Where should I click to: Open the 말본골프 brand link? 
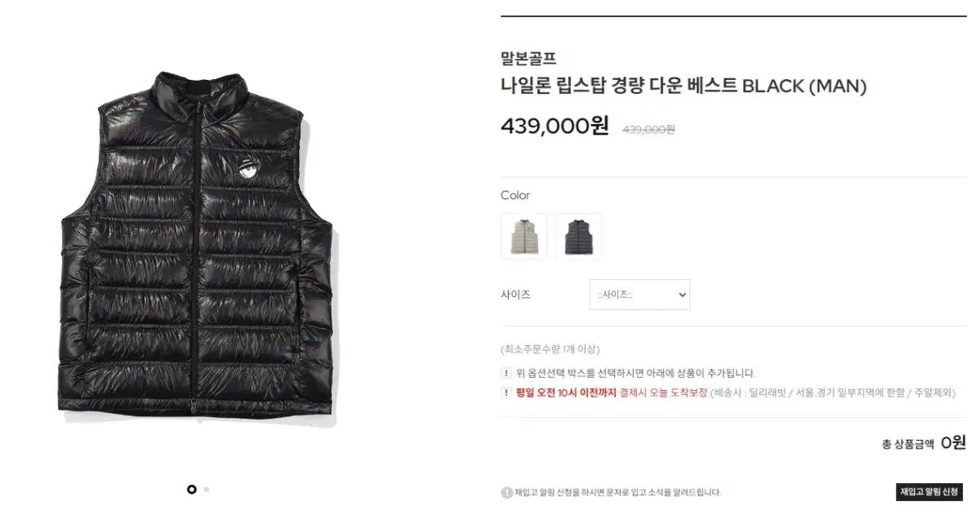528,58
